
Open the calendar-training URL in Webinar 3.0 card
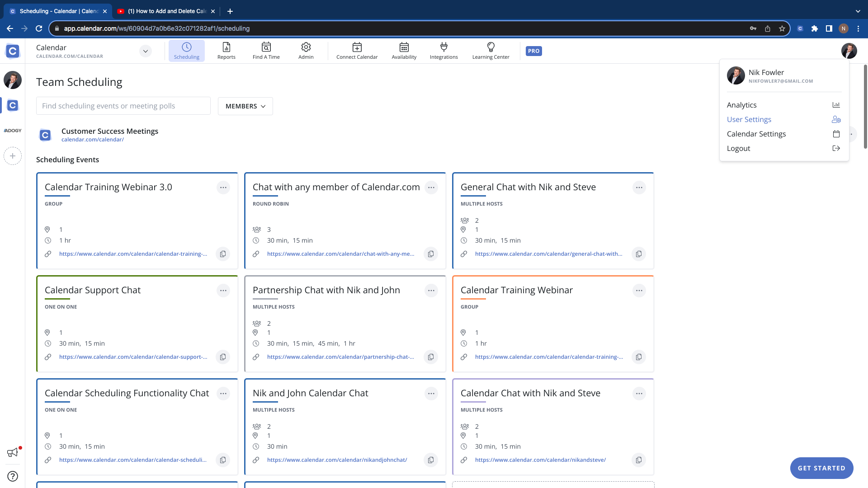[133, 254]
